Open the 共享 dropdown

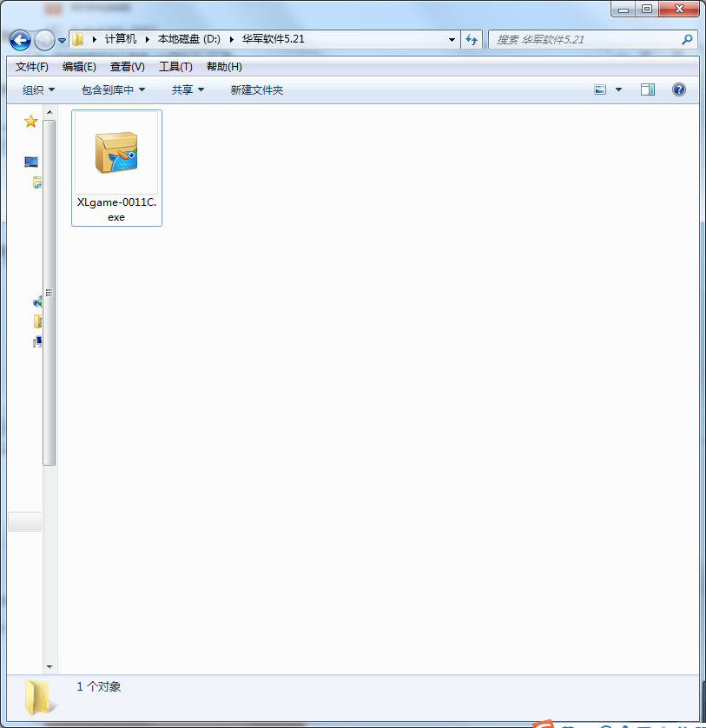pyautogui.click(x=188, y=90)
